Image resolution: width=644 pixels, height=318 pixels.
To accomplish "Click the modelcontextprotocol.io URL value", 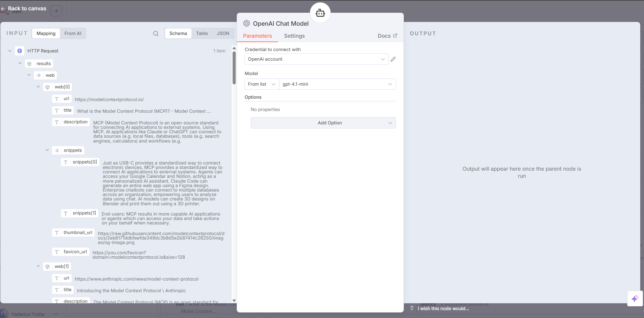I will pyautogui.click(x=109, y=100).
